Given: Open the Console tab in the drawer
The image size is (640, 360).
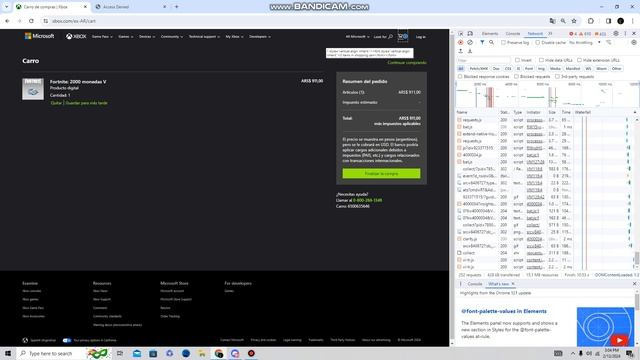Looking at the screenshot, I should (475, 284).
